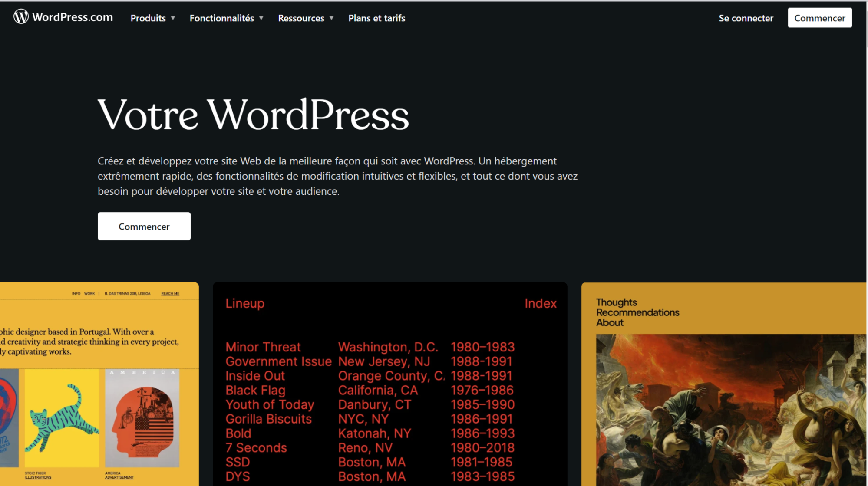Click Washington, D.C. location text
868x486 pixels.
click(388, 347)
